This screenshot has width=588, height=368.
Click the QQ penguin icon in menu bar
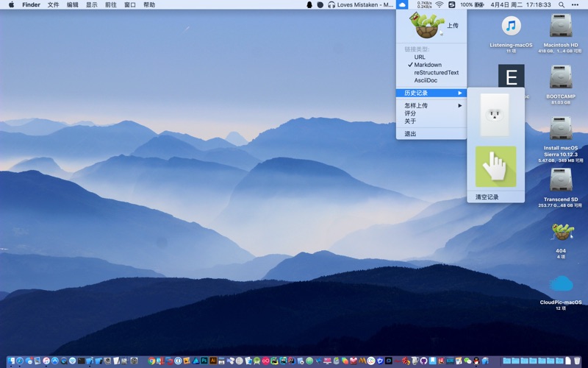[x=309, y=4]
